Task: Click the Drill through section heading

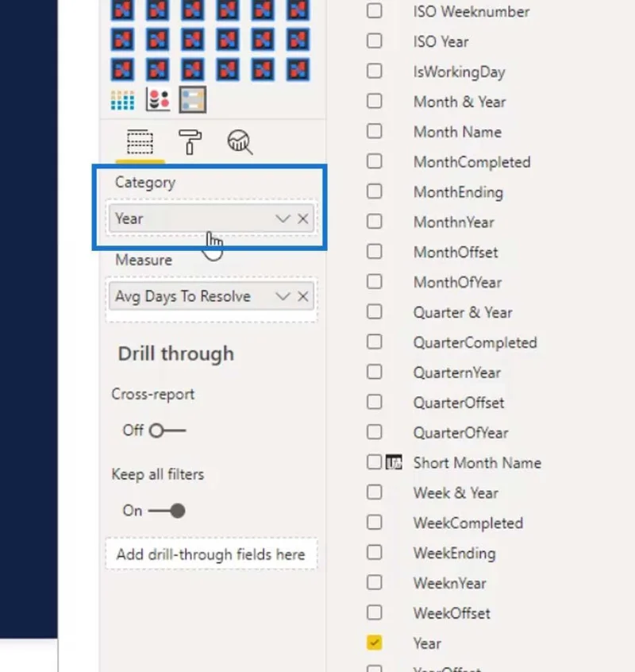Action: (x=176, y=354)
